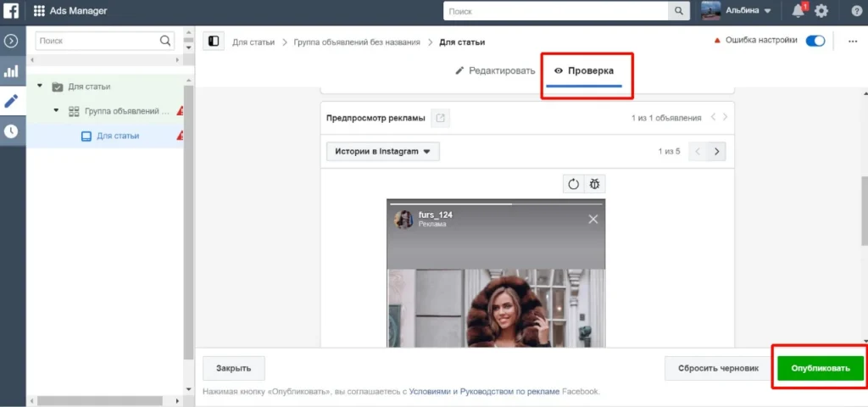Click the left panel vertical scrollbar
The height and width of the screenshot is (407, 868).
click(189, 221)
